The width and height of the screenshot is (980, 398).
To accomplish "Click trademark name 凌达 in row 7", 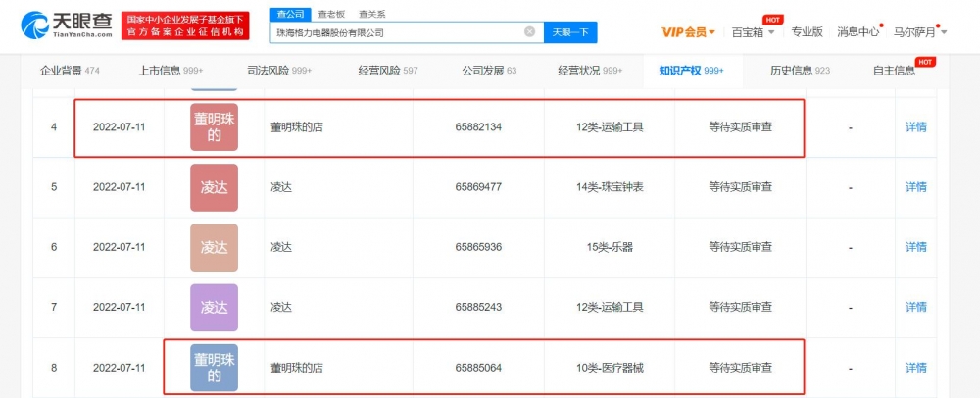I will (x=281, y=307).
